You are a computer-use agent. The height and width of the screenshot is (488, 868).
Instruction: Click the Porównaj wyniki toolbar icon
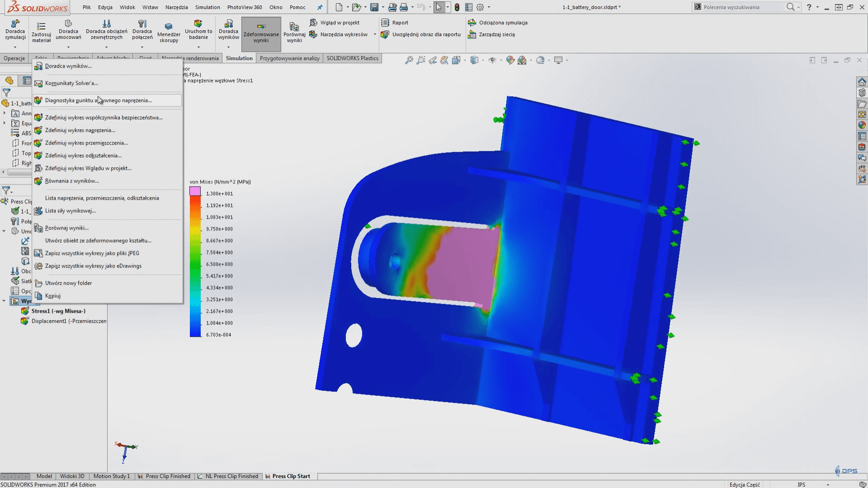tap(294, 27)
